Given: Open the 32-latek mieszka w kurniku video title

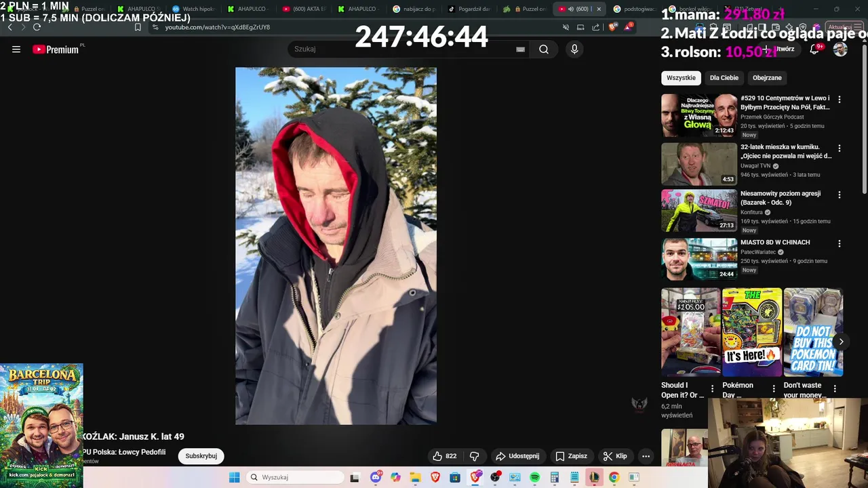Looking at the screenshot, I should point(786,151).
